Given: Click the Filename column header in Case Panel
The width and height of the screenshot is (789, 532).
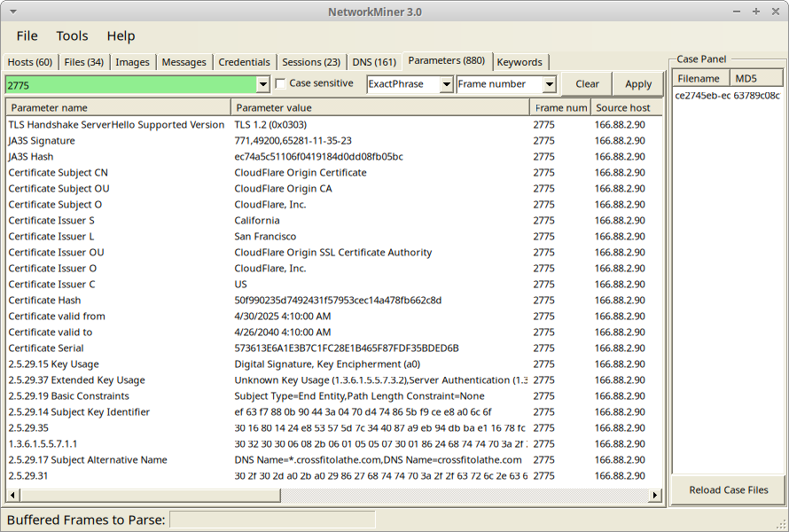Looking at the screenshot, I should coord(701,79).
